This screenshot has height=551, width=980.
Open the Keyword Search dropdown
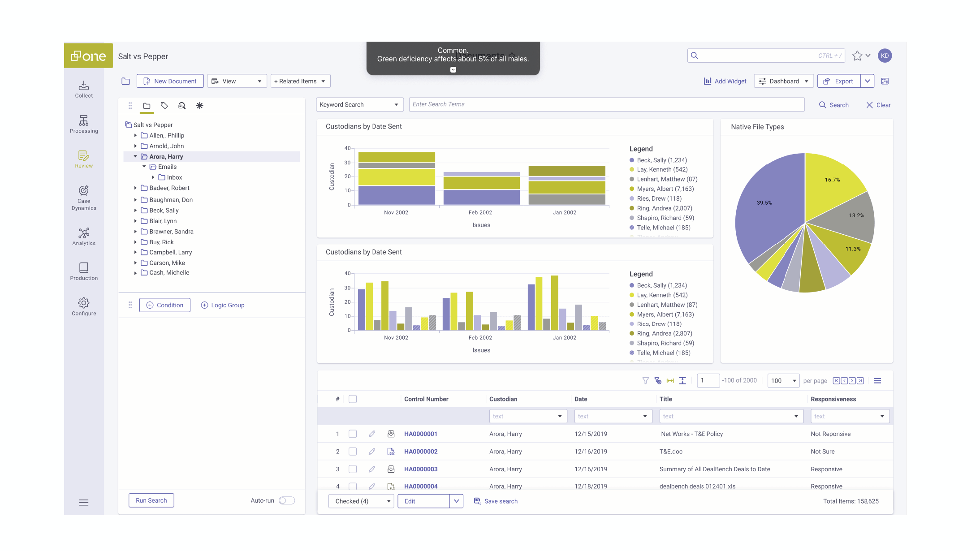click(359, 105)
